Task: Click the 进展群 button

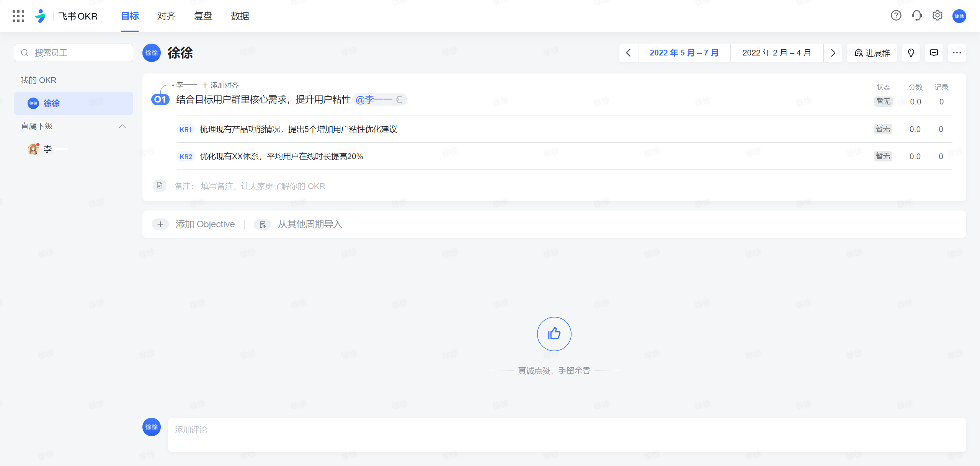Action: pyautogui.click(x=872, y=53)
